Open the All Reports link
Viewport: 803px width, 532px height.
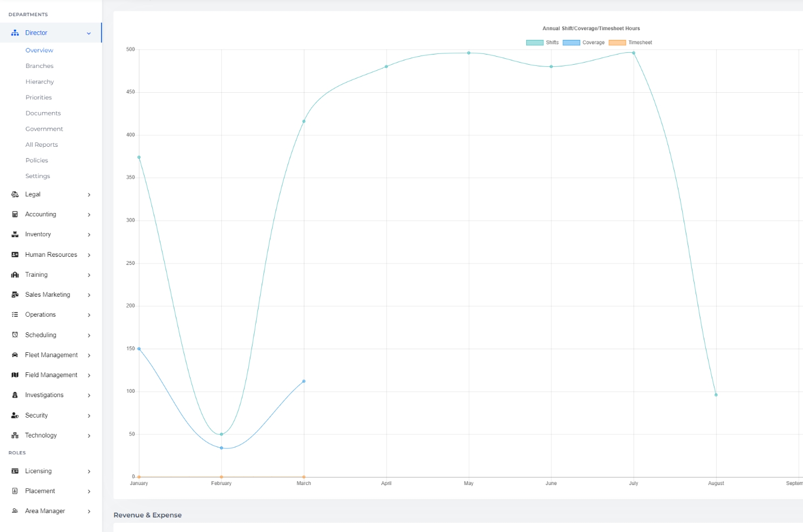[x=42, y=145]
